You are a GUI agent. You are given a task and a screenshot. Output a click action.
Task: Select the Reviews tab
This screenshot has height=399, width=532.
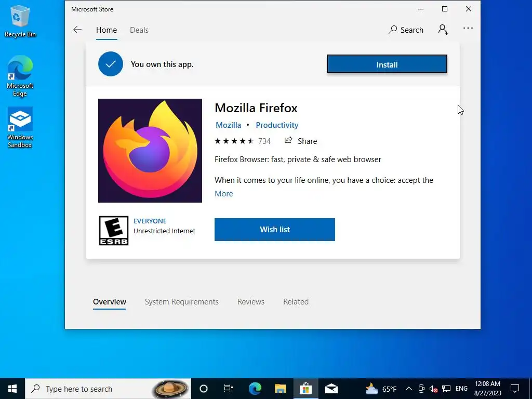(251, 302)
